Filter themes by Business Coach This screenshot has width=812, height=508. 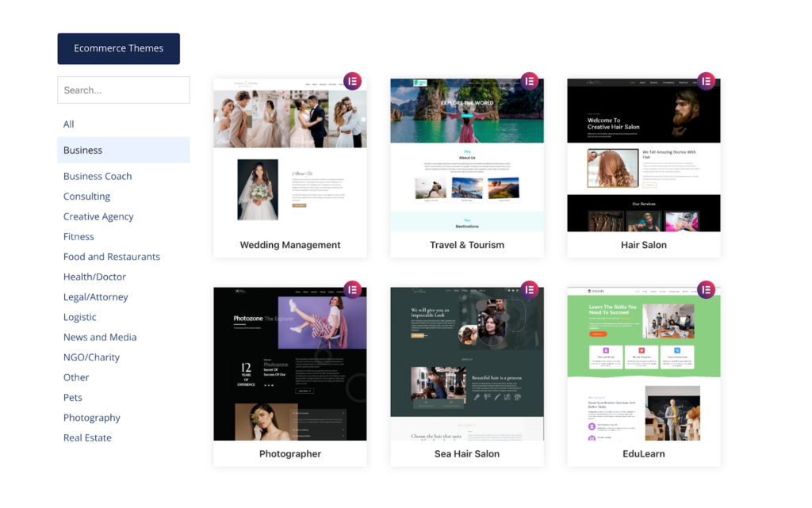98,176
